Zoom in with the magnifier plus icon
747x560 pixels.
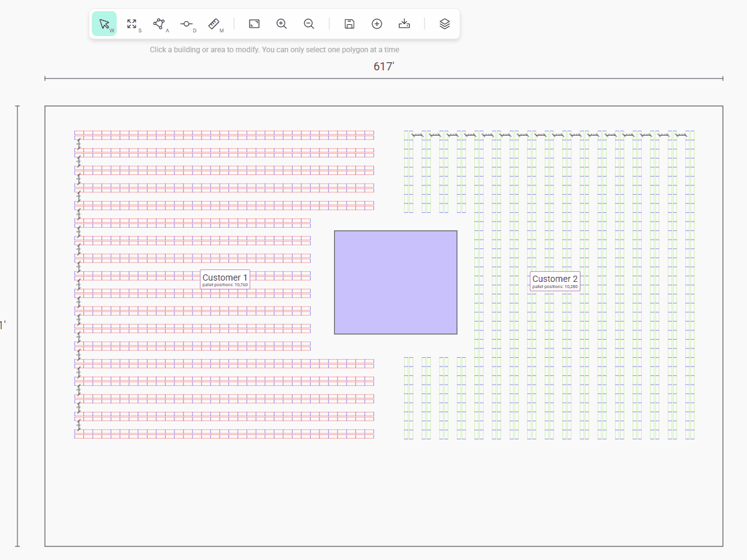(281, 24)
